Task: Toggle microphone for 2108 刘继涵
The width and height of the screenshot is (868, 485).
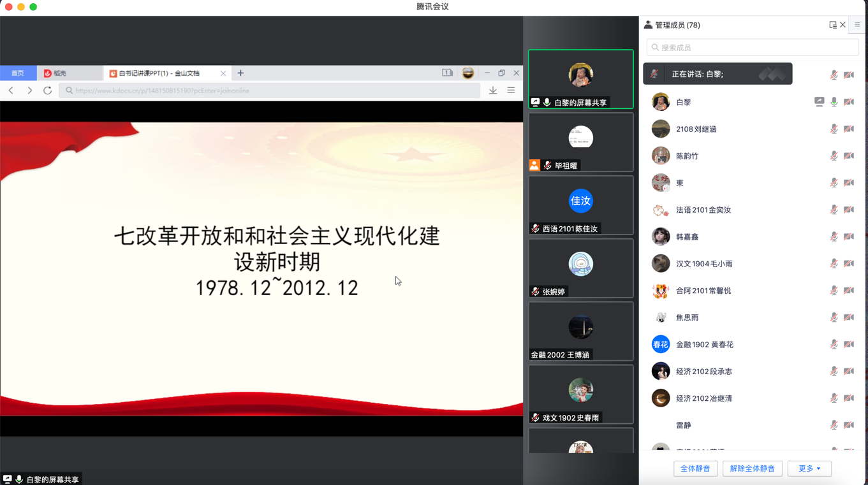Action: (834, 129)
